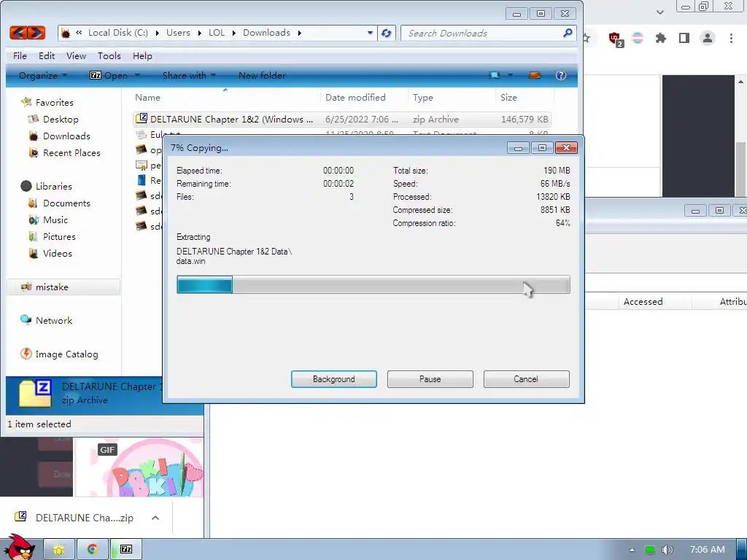Click the striped flag extension icon in Chrome

[x=638, y=38]
